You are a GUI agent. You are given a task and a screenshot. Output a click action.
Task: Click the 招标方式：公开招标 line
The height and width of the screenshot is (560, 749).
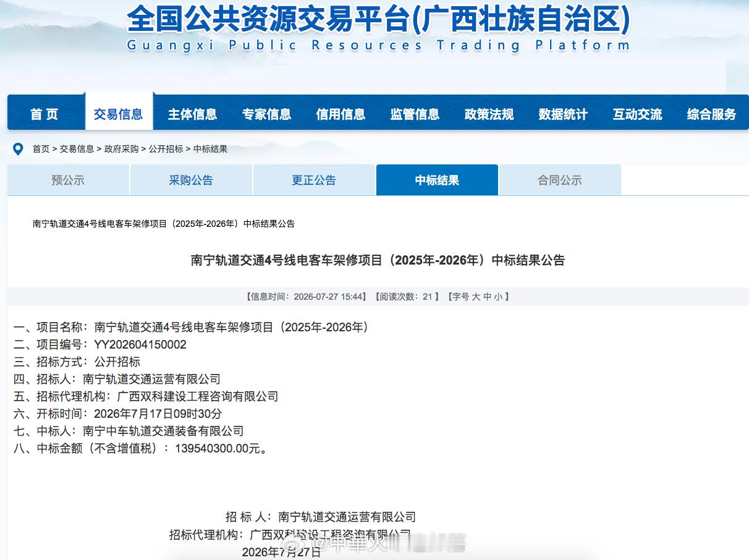(77, 362)
